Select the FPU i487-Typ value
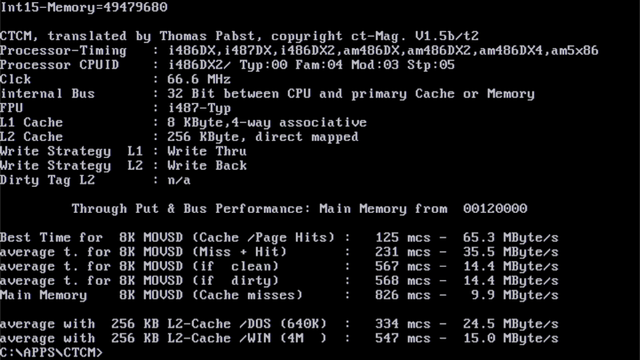The width and height of the screenshot is (640, 360). click(199, 108)
